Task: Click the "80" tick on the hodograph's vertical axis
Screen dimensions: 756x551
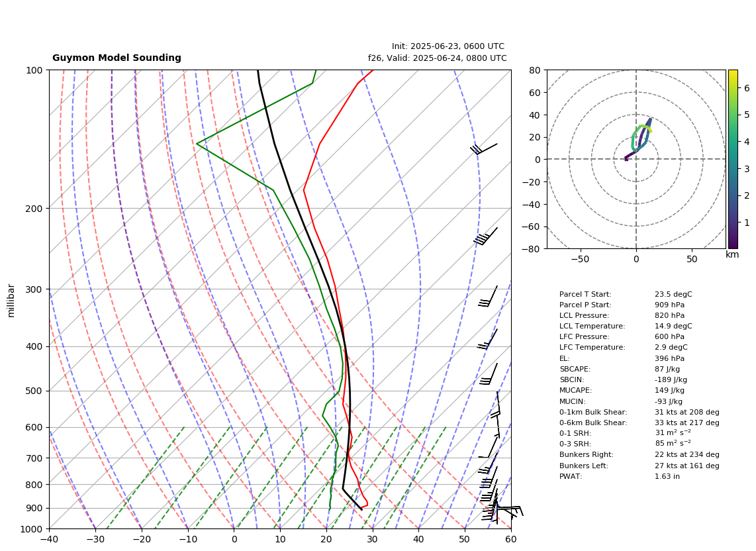Action: 535,70
